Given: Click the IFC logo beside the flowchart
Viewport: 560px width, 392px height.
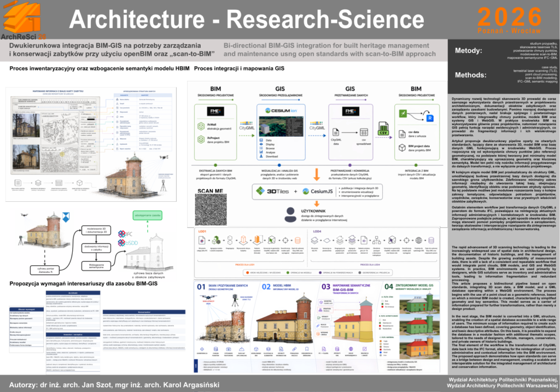Looking at the screenshot, I should 125,233.
